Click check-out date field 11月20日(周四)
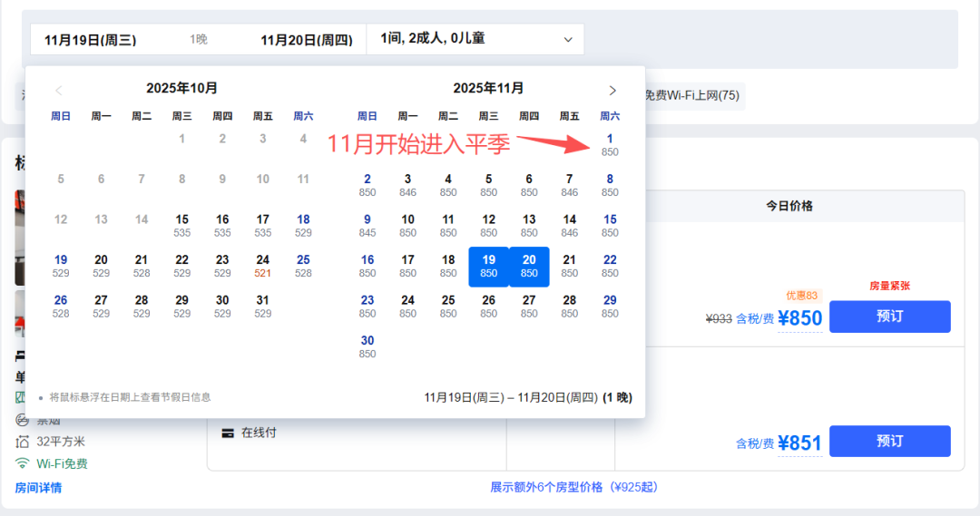 307,40
